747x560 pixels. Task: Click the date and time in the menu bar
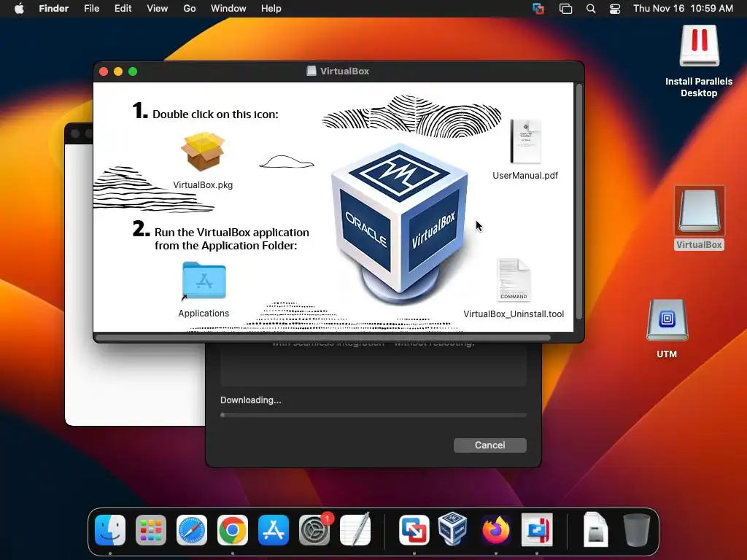tap(683, 9)
